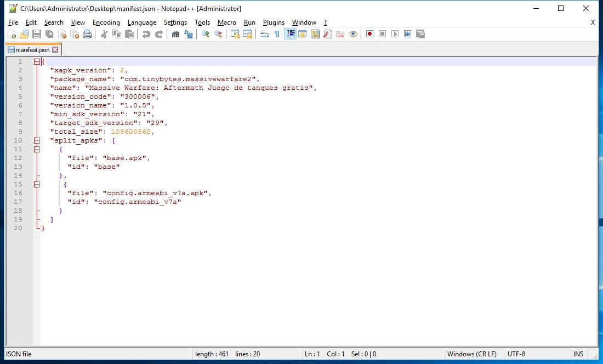Play the recorded macro from the toolbar
This screenshot has height=364, width=603.
[x=395, y=34]
